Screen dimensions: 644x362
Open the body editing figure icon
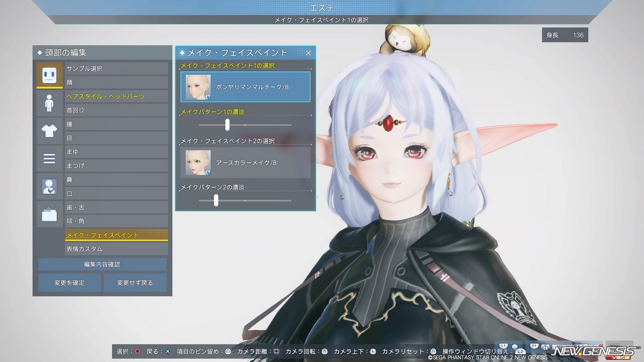pos(49,102)
